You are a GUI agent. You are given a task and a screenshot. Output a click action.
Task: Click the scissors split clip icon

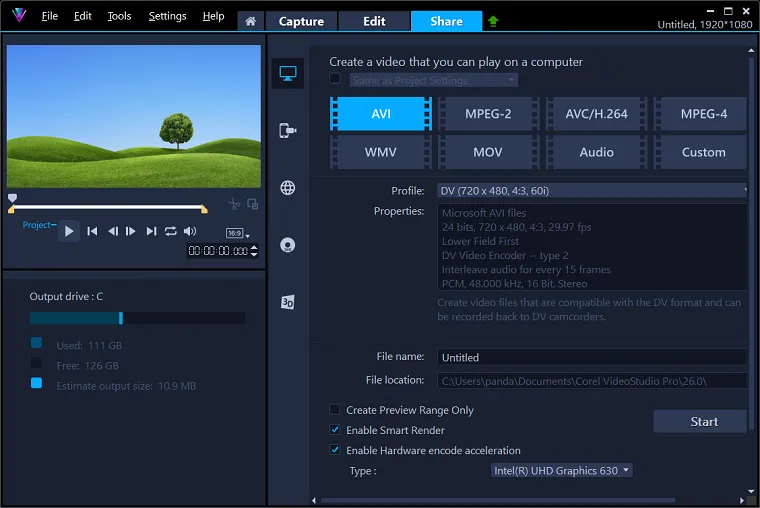tap(235, 204)
